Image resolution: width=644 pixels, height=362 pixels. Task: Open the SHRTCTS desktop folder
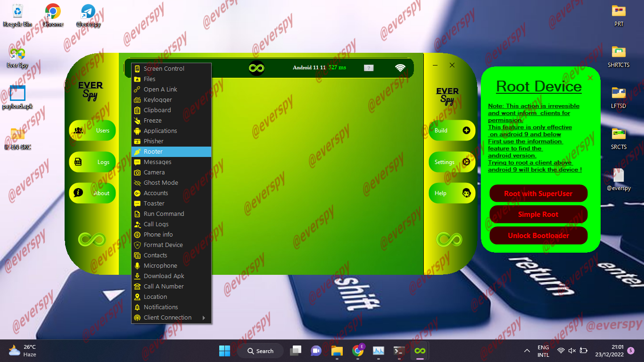pos(619,57)
